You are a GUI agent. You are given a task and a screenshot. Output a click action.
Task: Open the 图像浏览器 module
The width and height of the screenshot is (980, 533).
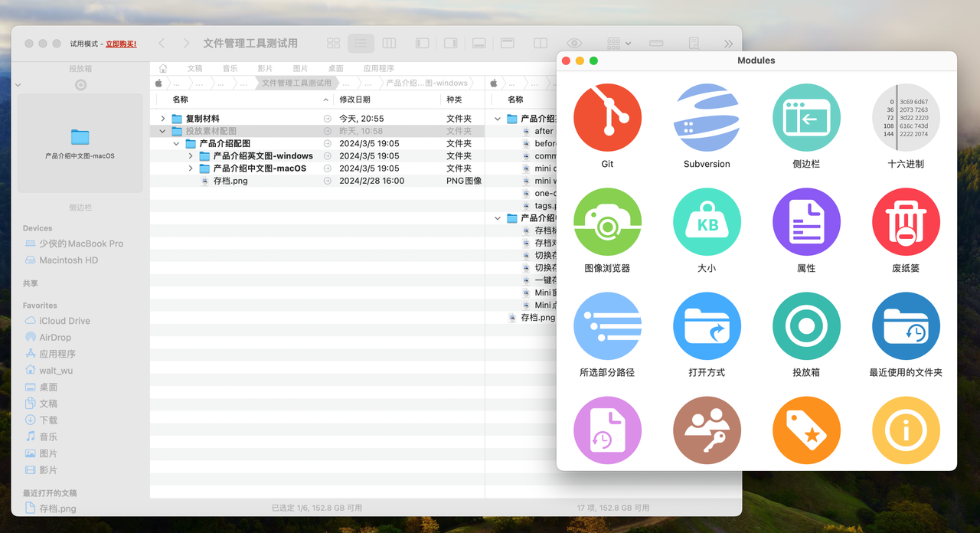[x=607, y=222]
